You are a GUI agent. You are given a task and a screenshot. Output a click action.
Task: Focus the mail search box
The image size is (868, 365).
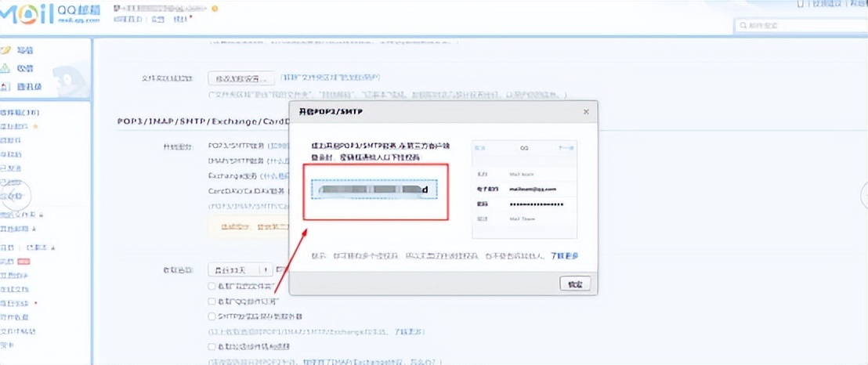pos(801,26)
